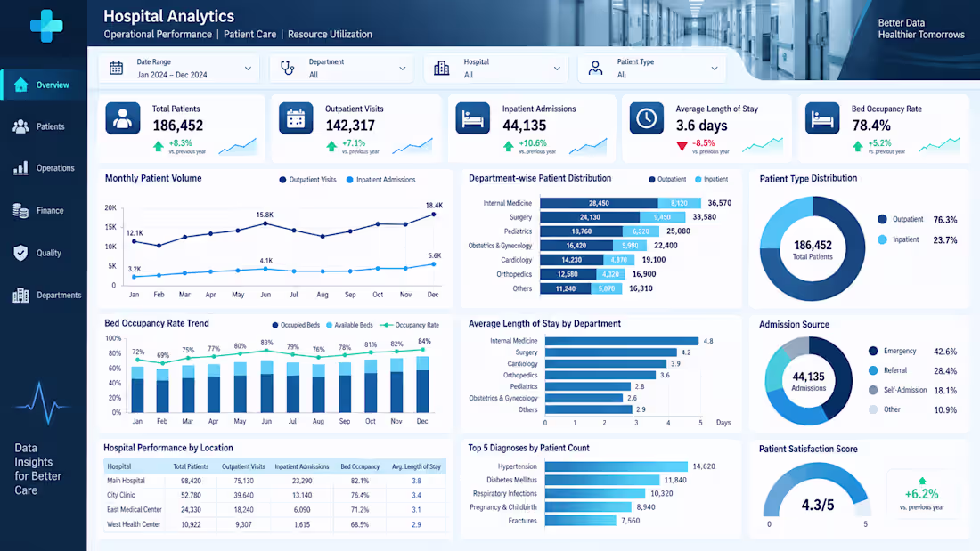
Task: Click the Inpatient Admissions bed card icon
Action: 472,118
